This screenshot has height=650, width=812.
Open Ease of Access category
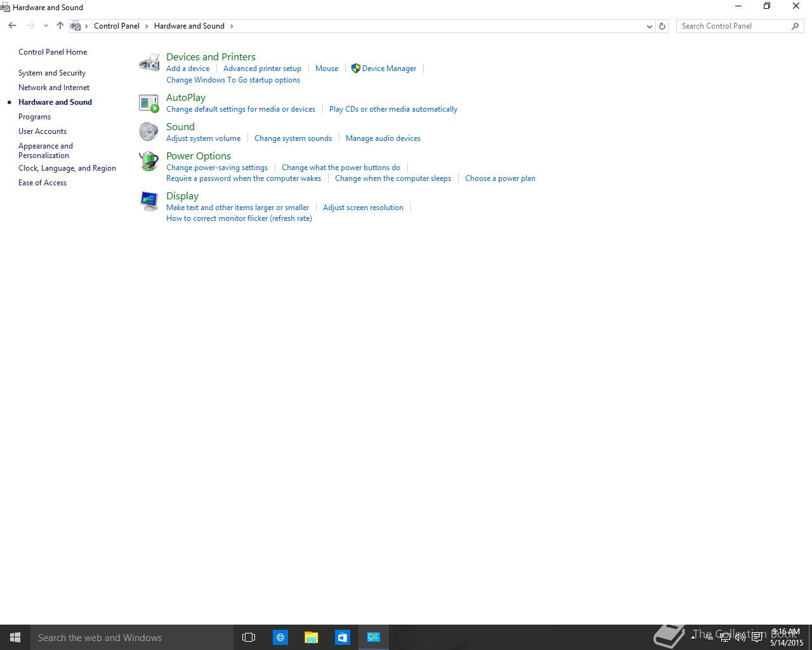click(x=43, y=183)
